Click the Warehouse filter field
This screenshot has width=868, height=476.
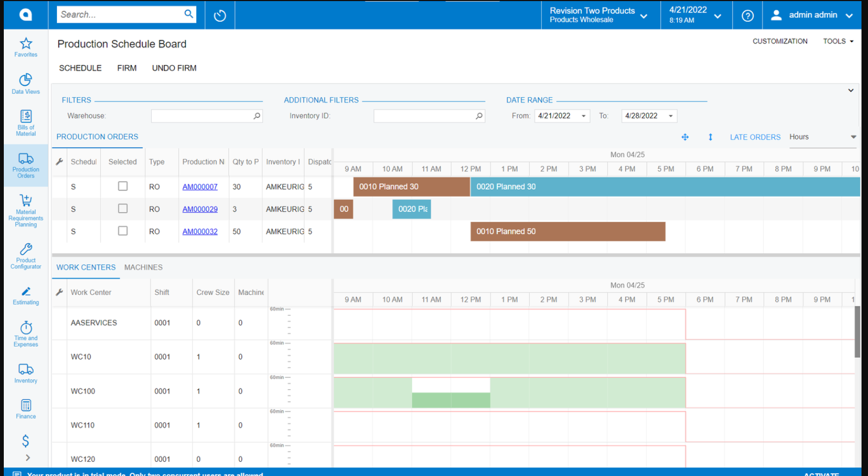(x=207, y=116)
